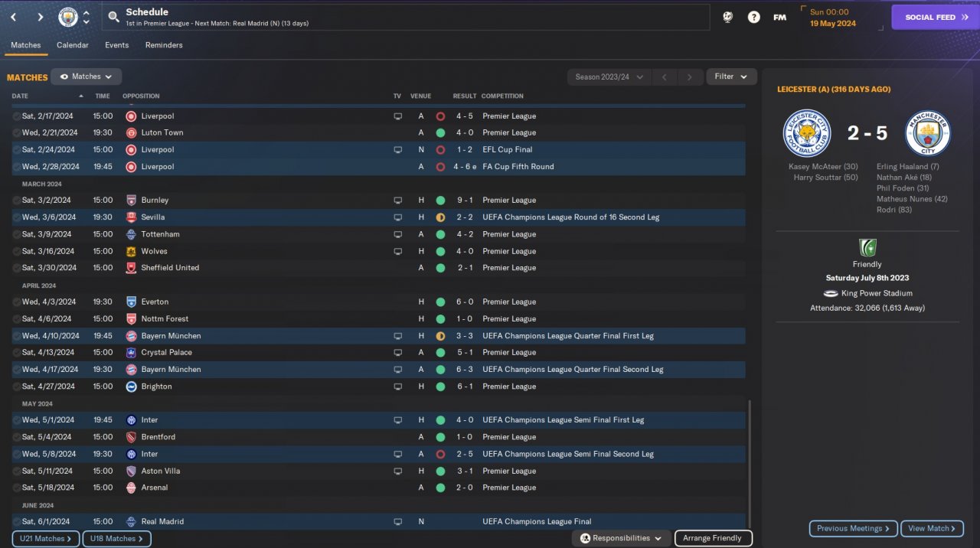Click club switcher up/down chevrons
This screenshot has width=980, height=548.
click(x=86, y=17)
